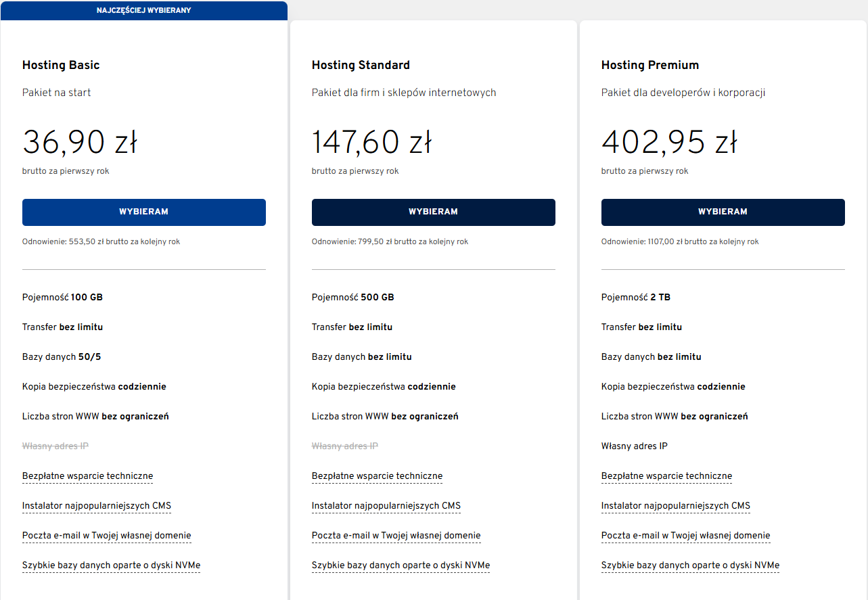
Task: Open Instalator najpopularniejszych CMS link in Hosting Premium
Action: tap(675, 505)
